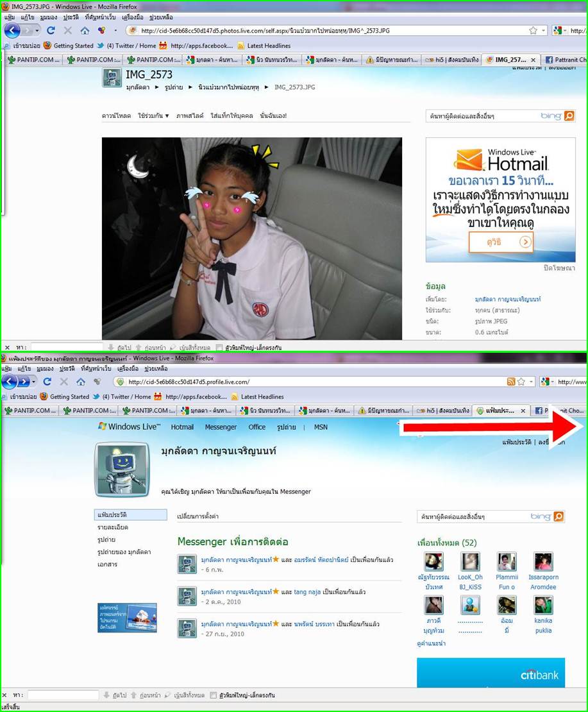Click รูปถ่าย breadcrumb on photo page

174,87
